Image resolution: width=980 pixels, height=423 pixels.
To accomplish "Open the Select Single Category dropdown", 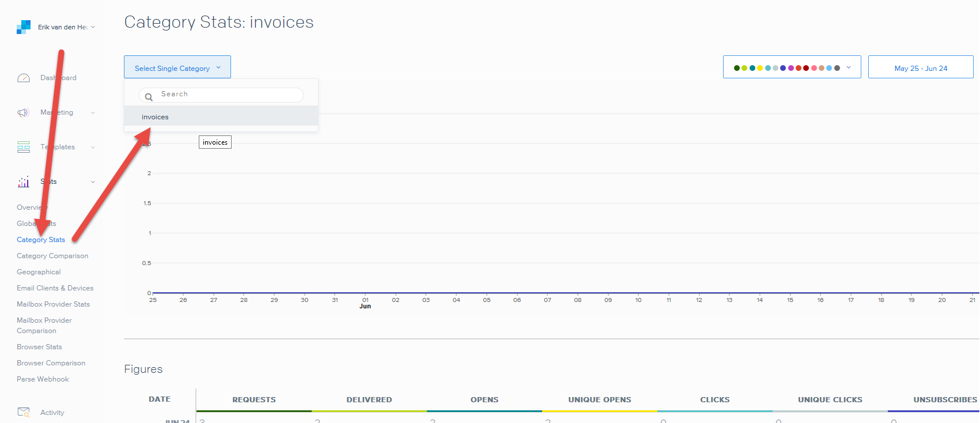I will point(177,67).
